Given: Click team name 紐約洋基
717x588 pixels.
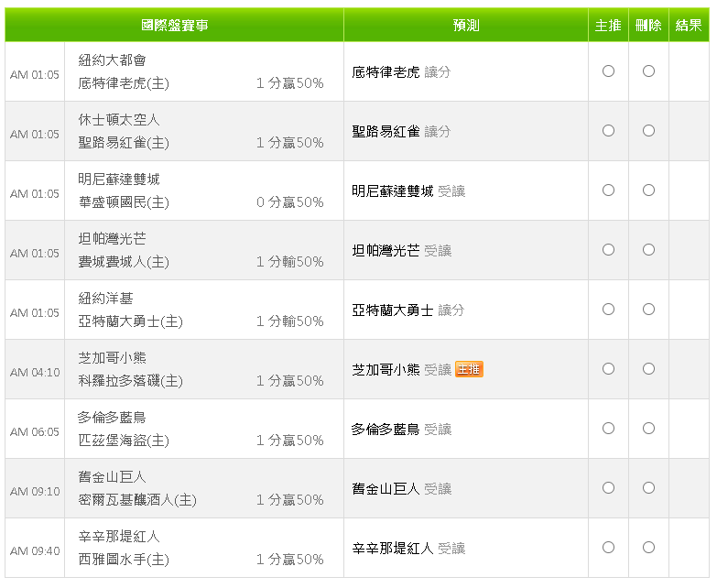Looking at the screenshot, I should (105, 299).
